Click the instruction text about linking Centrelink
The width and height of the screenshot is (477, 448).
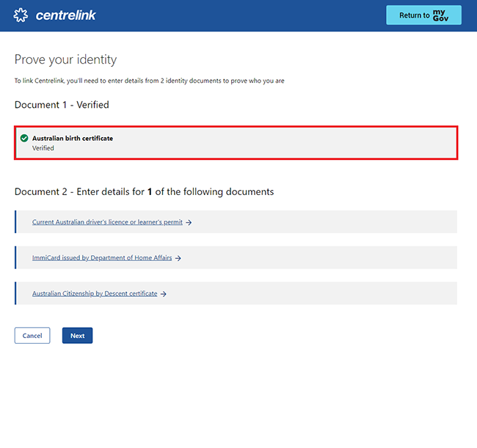pyautogui.click(x=149, y=81)
